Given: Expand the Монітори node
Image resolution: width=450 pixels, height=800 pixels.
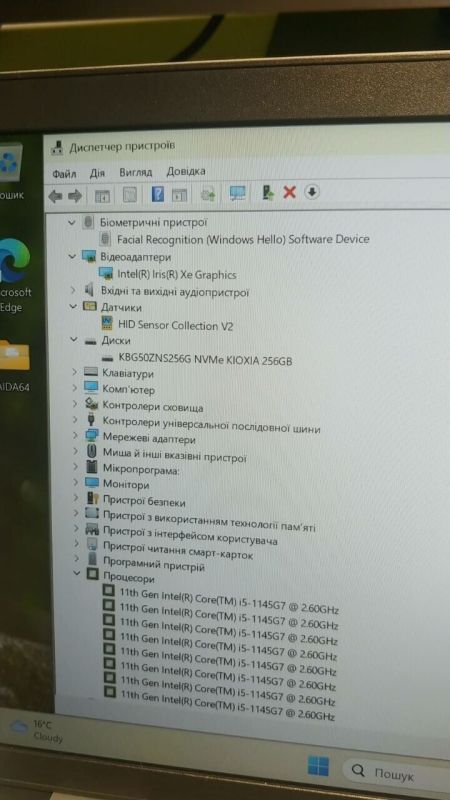Looking at the screenshot, I should click(76, 482).
